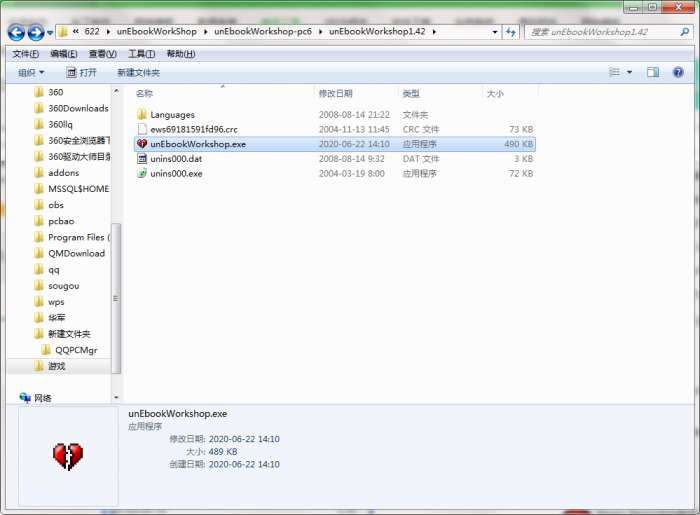The width and height of the screenshot is (700, 515).
Task: Click 修改日期 value in details pane
Action: [x=244, y=439]
